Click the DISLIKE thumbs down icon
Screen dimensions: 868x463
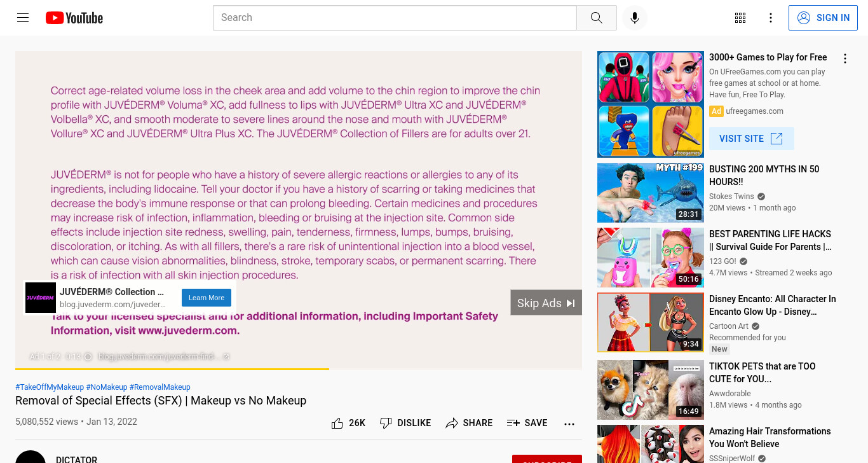coord(386,423)
